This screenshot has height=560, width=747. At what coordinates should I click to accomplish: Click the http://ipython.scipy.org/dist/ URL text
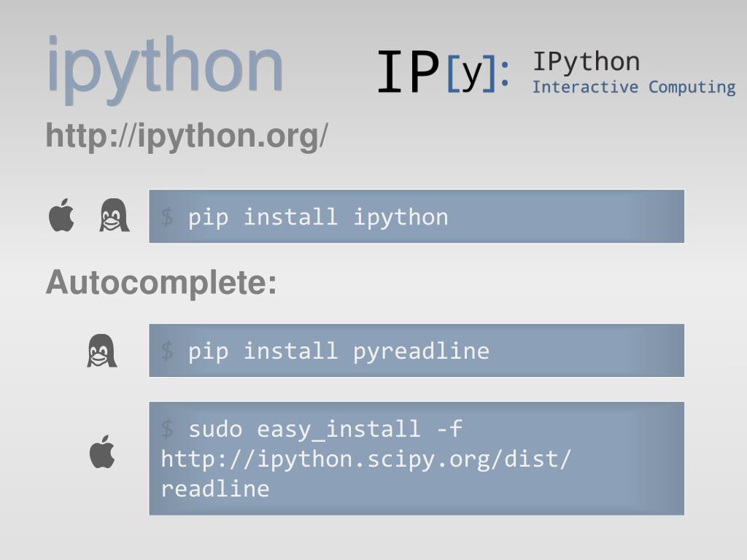pos(365,459)
